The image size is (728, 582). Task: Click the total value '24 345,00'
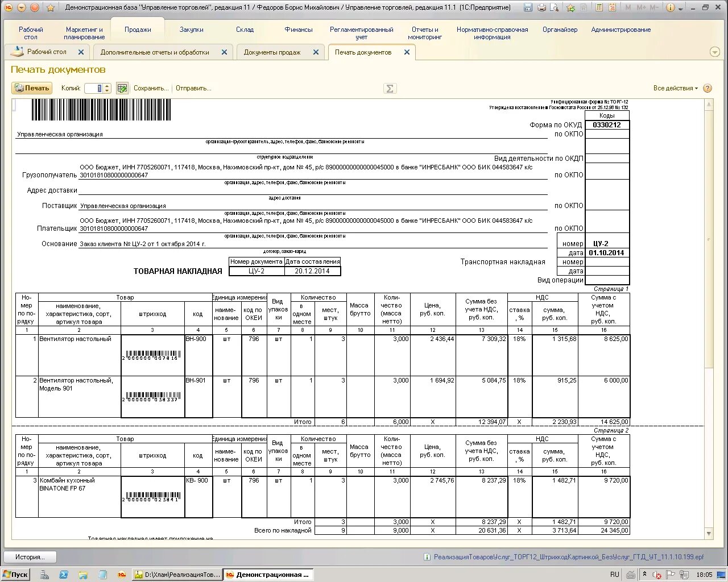click(x=604, y=530)
